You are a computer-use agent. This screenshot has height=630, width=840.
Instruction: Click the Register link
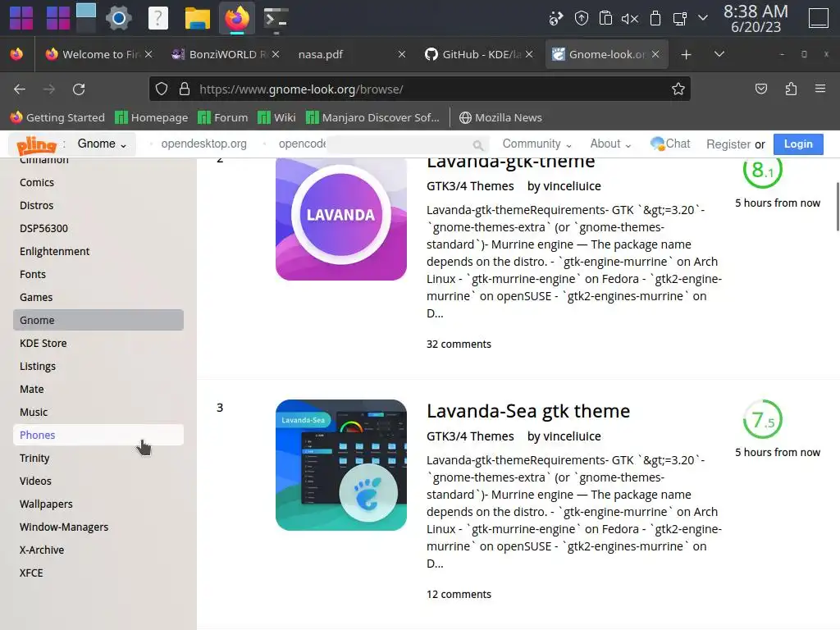coord(728,144)
